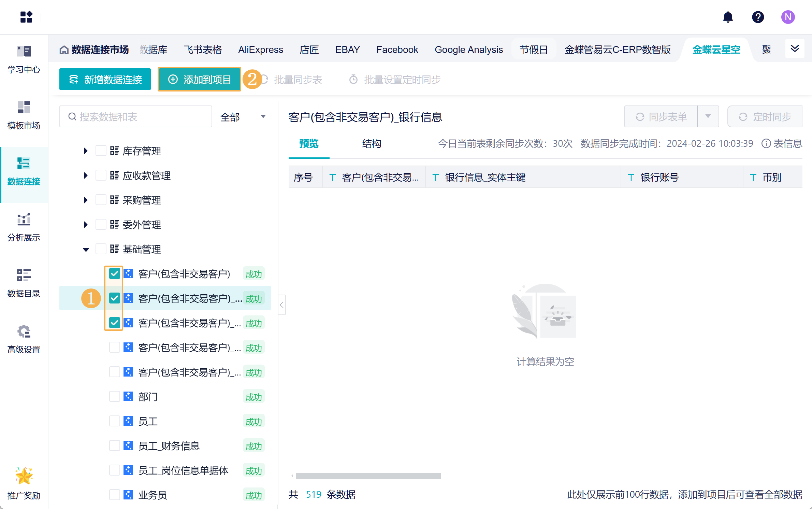Switch to the 结构 tab

[372, 143]
